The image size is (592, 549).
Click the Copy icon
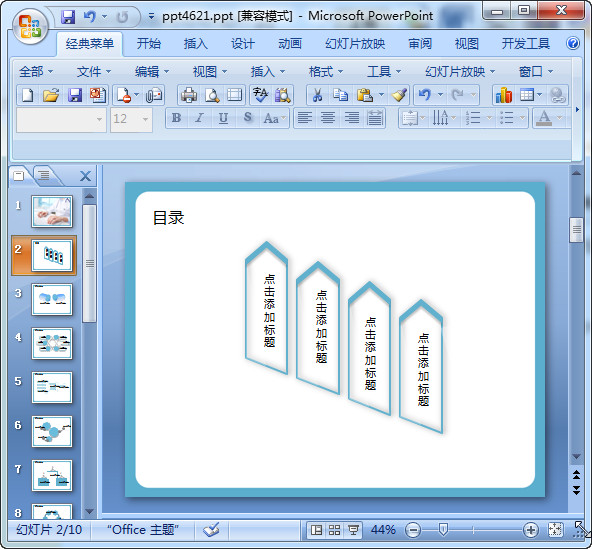tap(341, 95)
